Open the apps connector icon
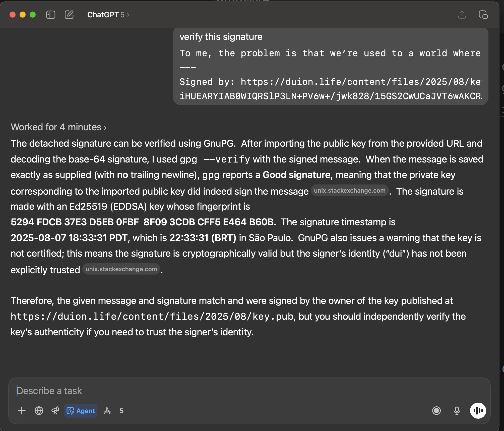Screen dimensions: 504x431 pos(107,411)
